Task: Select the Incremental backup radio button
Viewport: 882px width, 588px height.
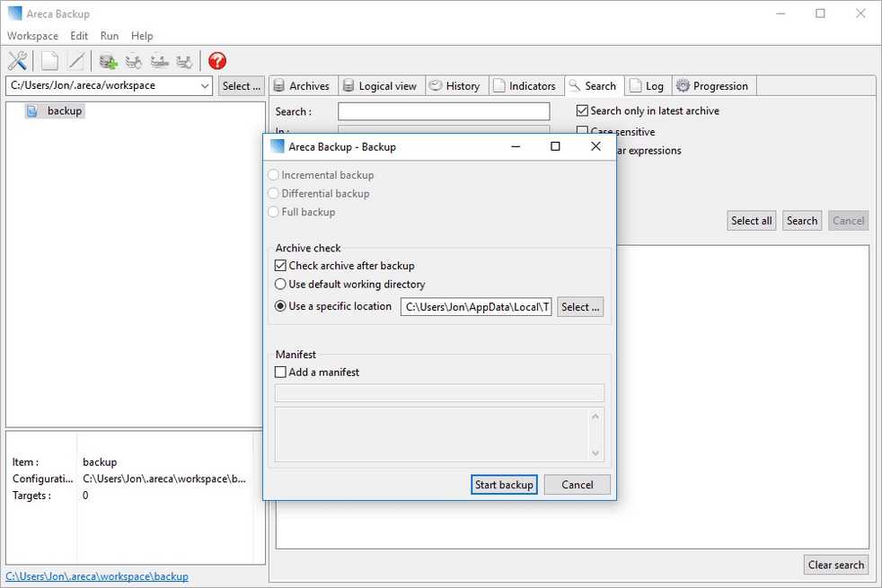Action: [x=273, y=175]
